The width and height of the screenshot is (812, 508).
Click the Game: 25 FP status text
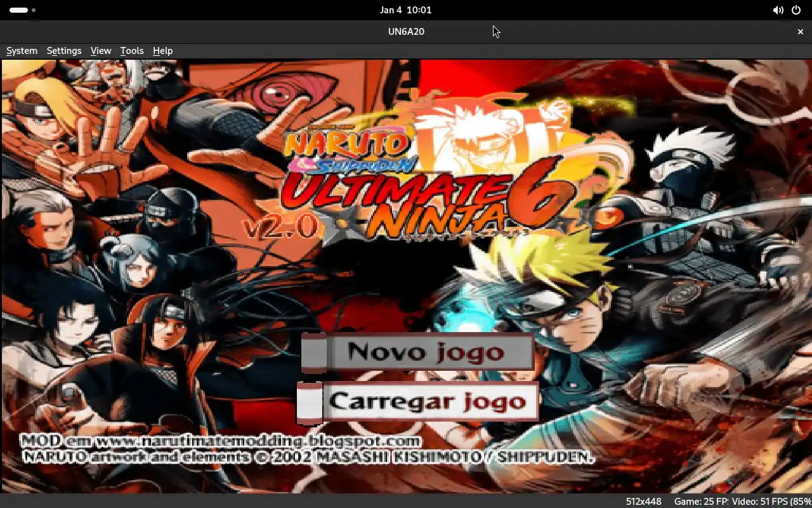702,502
